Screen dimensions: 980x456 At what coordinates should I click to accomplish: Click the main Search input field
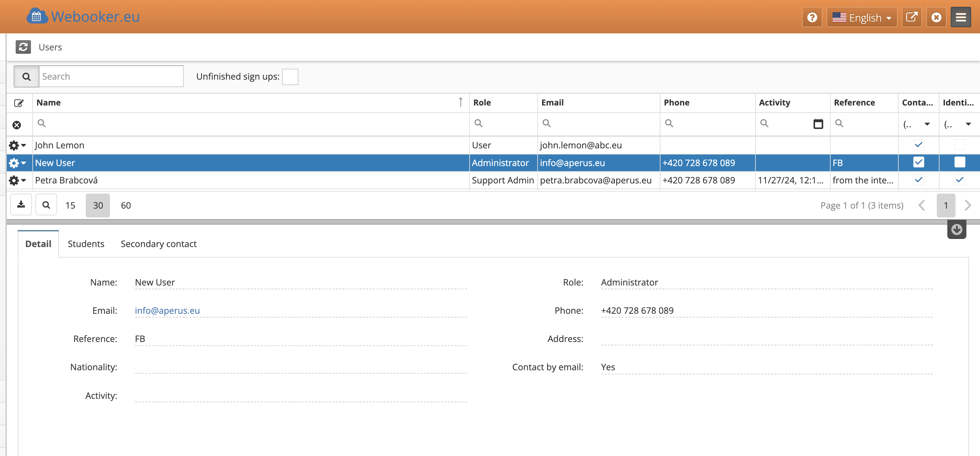pyautogui.click(x=111, y=77)
